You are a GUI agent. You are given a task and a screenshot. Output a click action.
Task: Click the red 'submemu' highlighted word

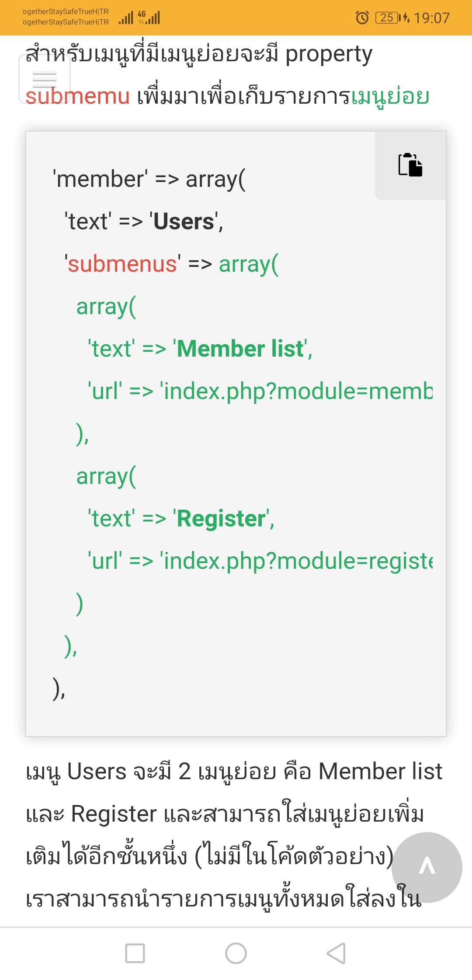(77, 96)
